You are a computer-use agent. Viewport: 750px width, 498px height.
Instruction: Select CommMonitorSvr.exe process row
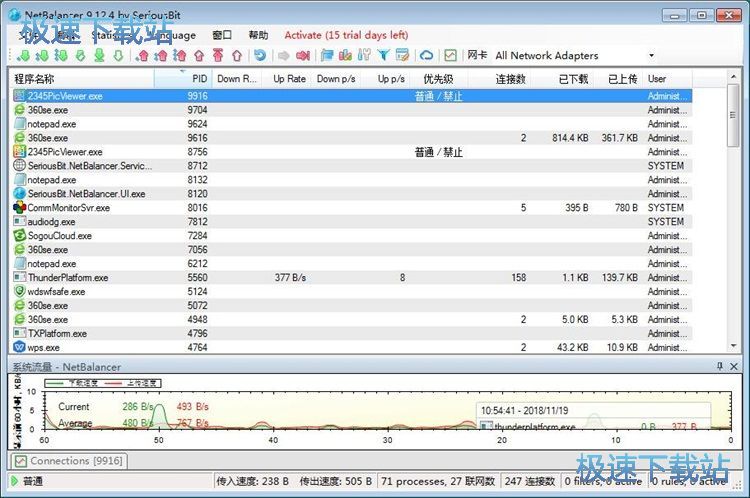tap(352, 208)
